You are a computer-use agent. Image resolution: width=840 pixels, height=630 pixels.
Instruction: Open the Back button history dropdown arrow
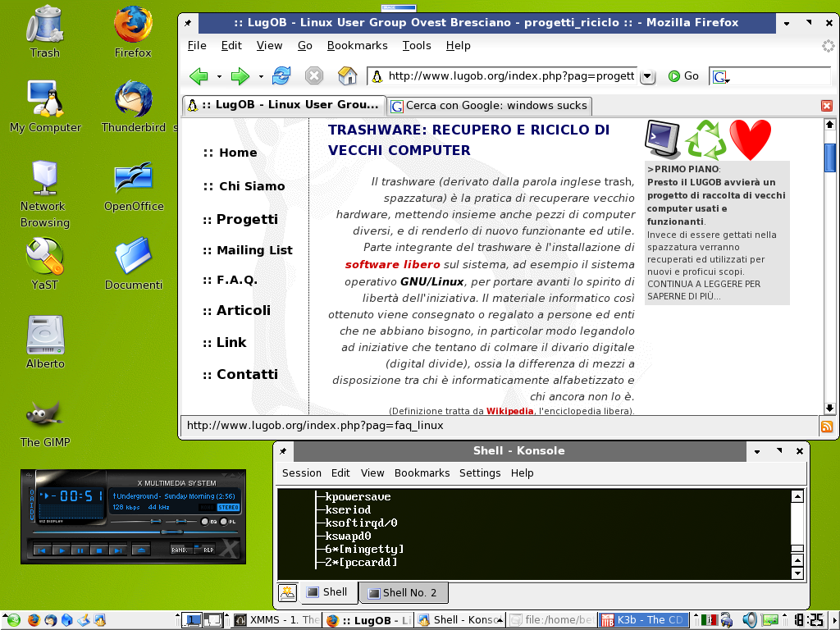tap(219, 76)
